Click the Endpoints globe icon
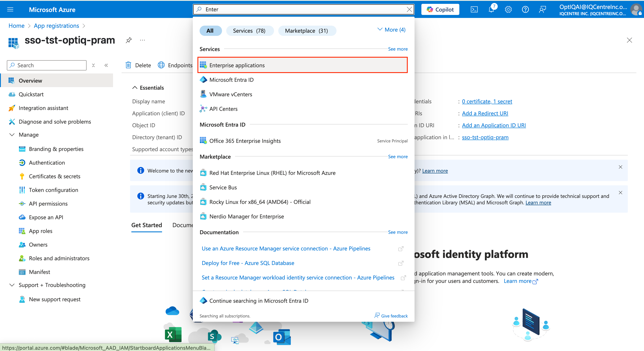644x351 pixels. pyautogui.click(x=161, y=65)
